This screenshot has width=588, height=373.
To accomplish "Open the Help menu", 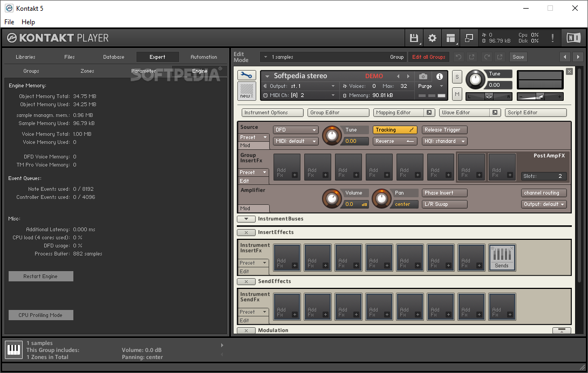I will click(x=28, y=22).
